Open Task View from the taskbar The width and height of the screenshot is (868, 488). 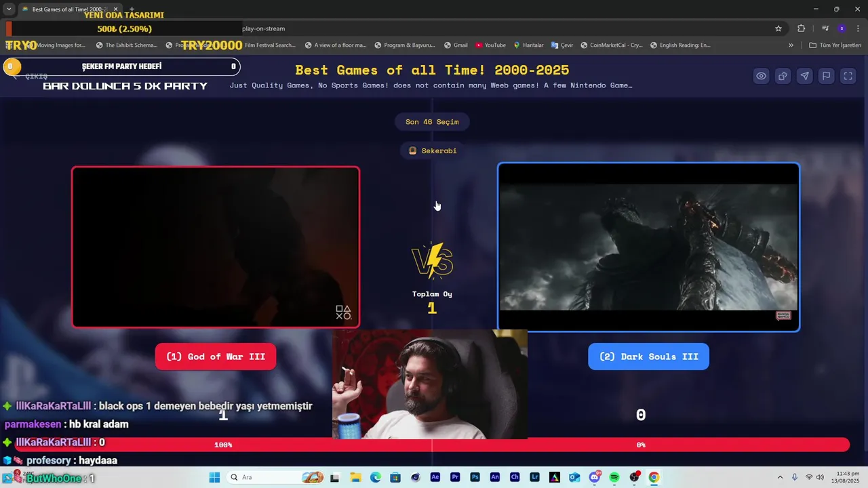point(335,477)
